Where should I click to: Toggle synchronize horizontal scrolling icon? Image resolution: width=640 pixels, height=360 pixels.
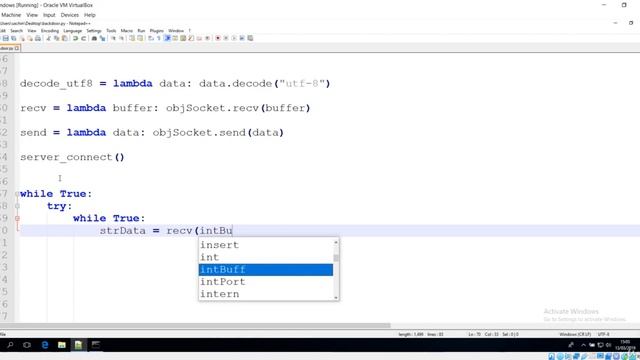tap(140, 38)
